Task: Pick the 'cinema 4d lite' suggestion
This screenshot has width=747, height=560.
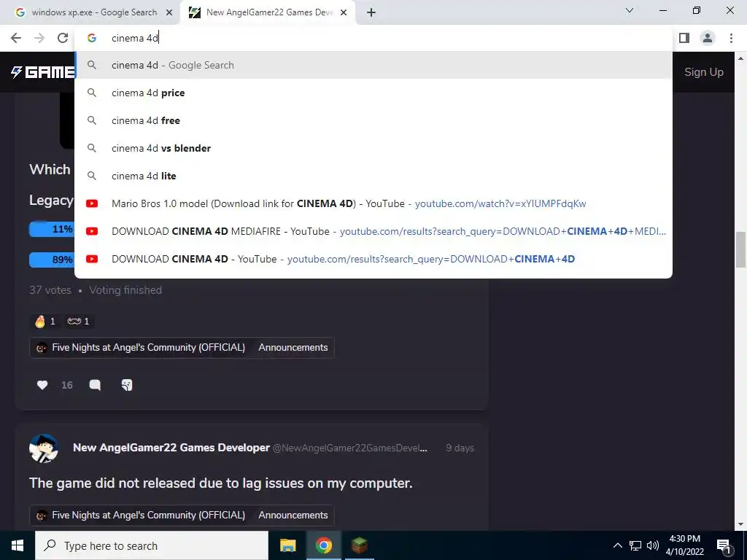Action: (x=373, y=176)
